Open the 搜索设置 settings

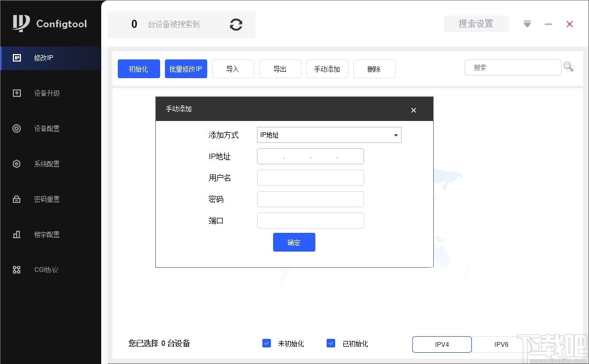[x=475, y=24]
